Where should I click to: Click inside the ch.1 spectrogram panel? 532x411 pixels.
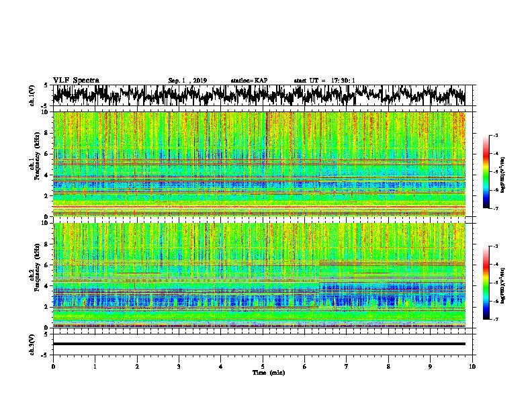[x=259, y=164]
